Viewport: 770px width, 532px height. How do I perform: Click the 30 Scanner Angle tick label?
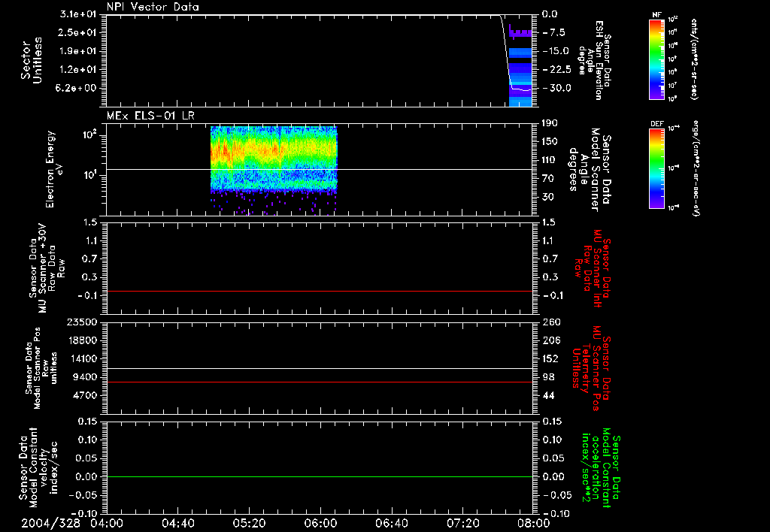coord(548,198)
